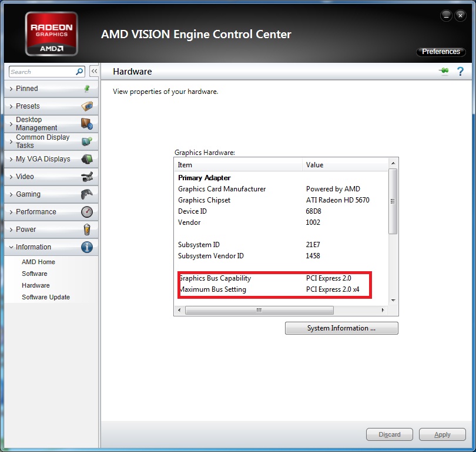Collapse the Information section

pos(51,247)
